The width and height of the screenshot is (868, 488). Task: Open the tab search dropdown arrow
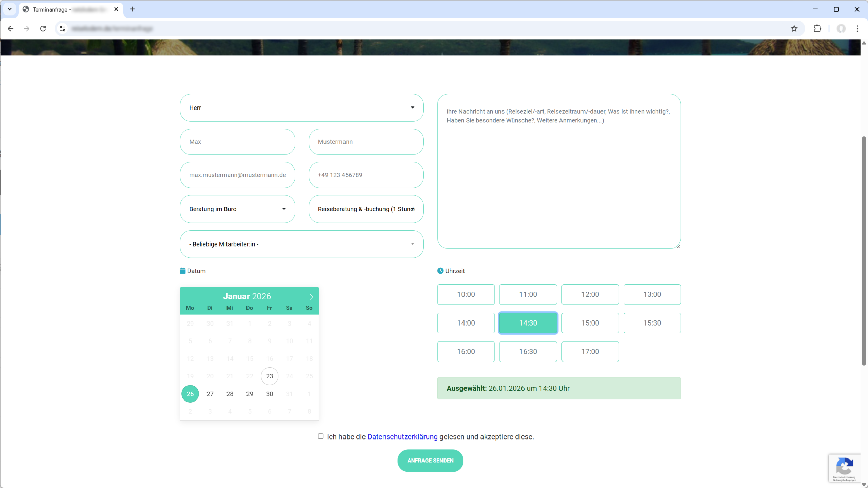9,9
